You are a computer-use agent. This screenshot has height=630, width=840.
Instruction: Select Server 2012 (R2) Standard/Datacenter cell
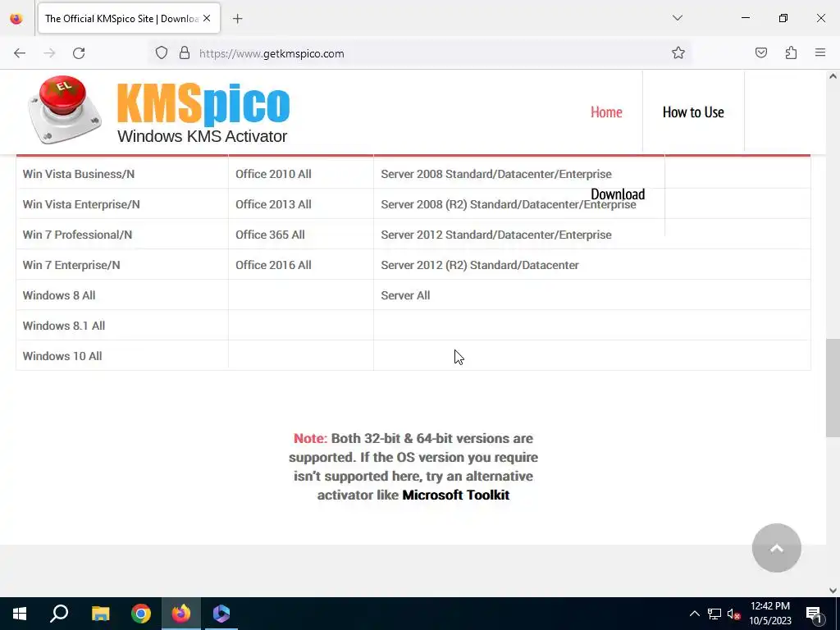592,265
